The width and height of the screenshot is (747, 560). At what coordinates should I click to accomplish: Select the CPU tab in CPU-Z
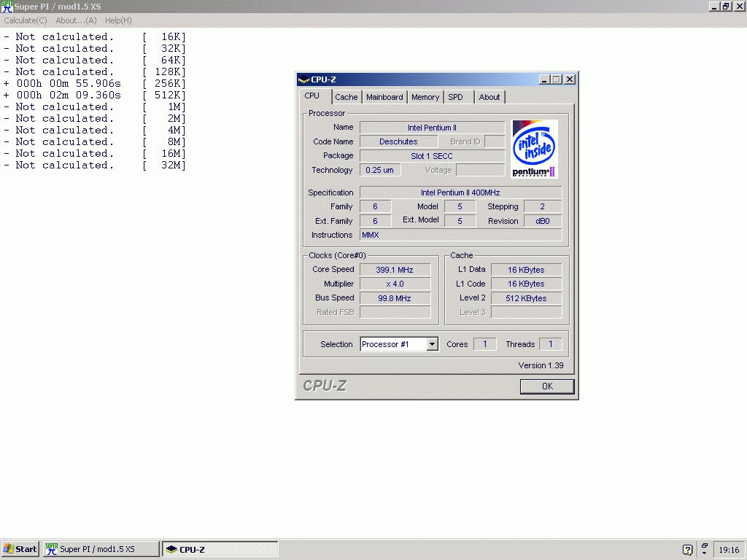(312, 96)
